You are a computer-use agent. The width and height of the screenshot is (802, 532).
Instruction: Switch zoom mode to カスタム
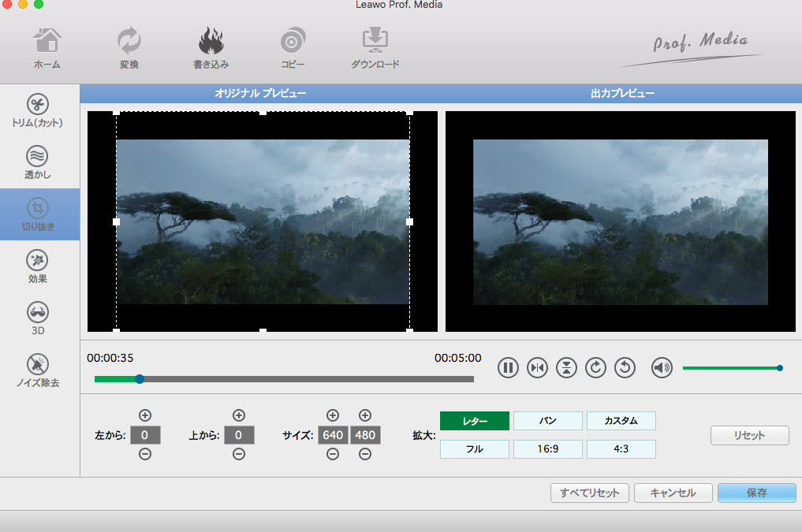[621, 421]
